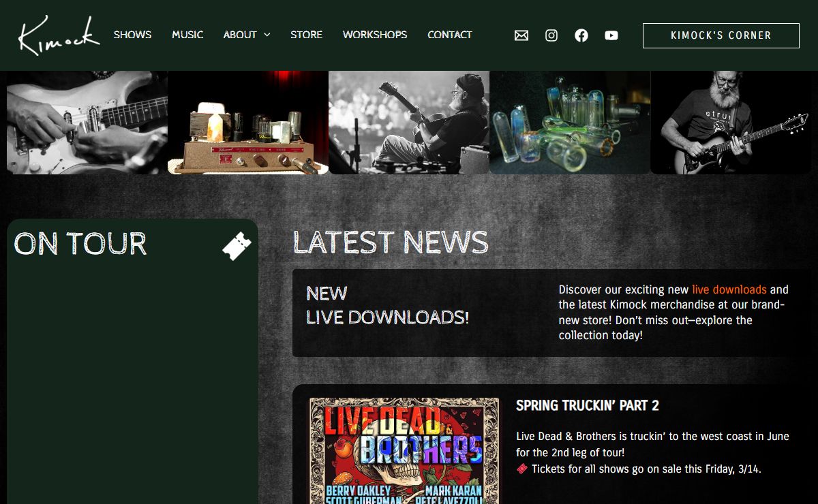
Task: Open the black-and-white guitarist onstage photo
Action: pos(409,123)
